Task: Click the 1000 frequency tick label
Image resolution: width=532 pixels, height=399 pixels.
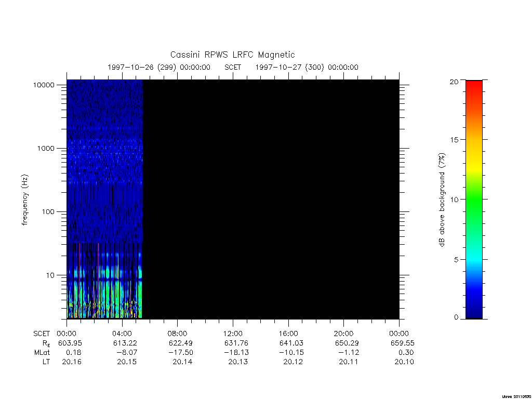Action: coord(46,148)
